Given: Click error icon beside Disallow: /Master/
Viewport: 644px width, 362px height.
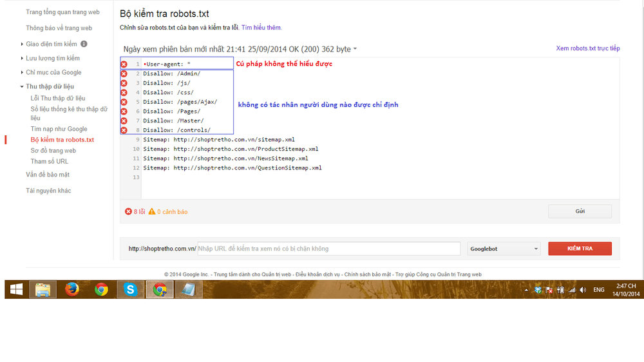Looking at the screenshot, I should coord(124,121).
